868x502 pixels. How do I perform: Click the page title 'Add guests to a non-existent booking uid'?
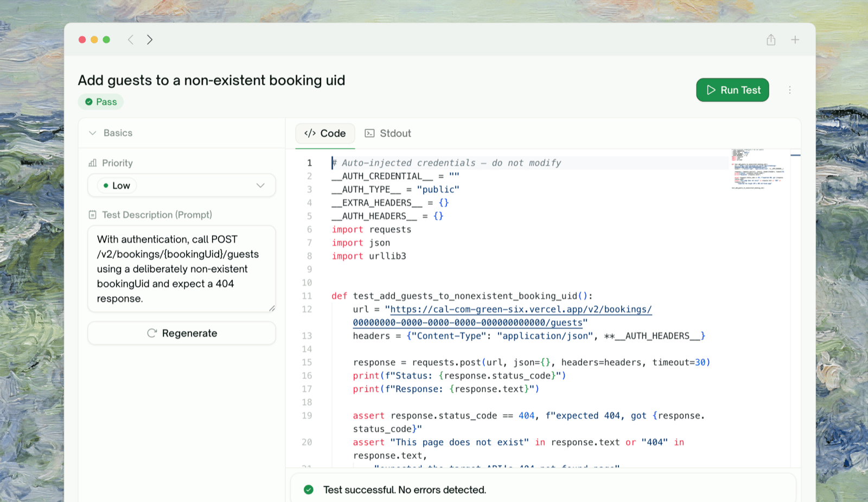coord(212,80)
